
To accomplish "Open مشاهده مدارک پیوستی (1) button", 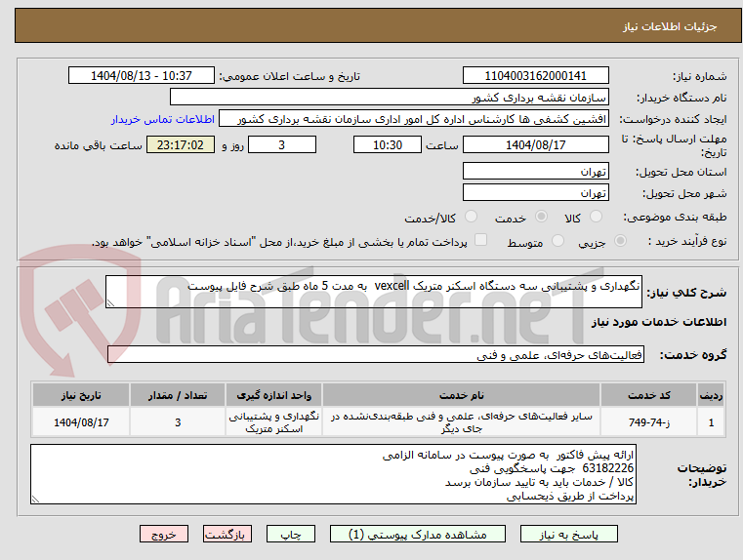I will pyautogui.click(x=418, y=534).
